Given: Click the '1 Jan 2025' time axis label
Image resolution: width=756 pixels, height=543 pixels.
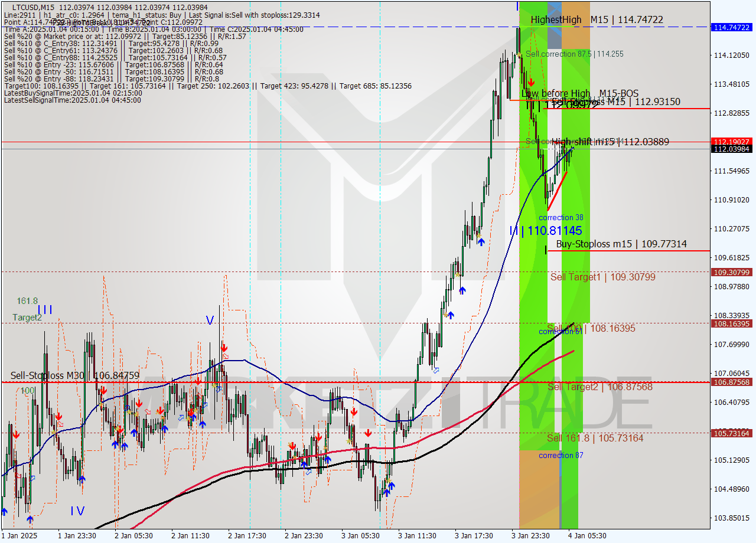Looking at the screenshot, I should 19,536.
